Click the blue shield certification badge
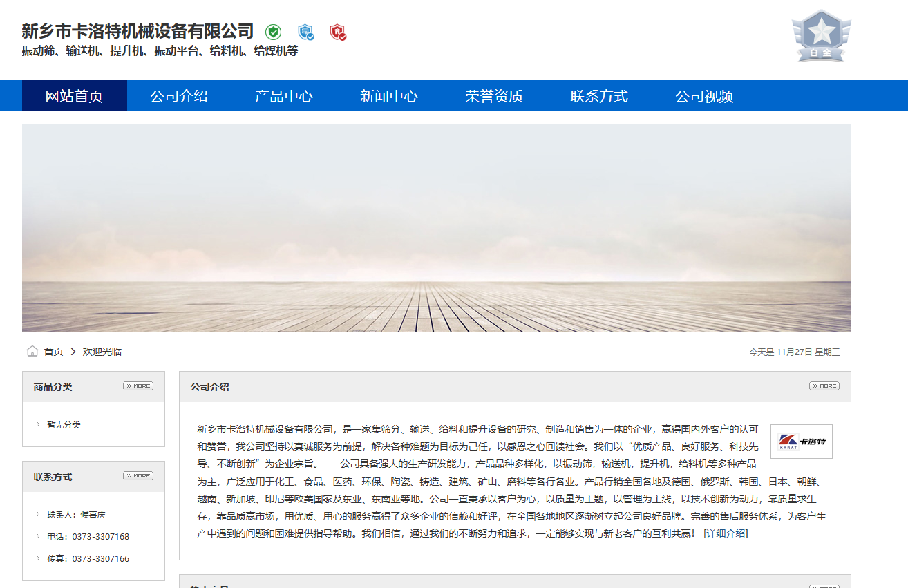The width and height of the screenshot is (908, 588). point(305,32)
